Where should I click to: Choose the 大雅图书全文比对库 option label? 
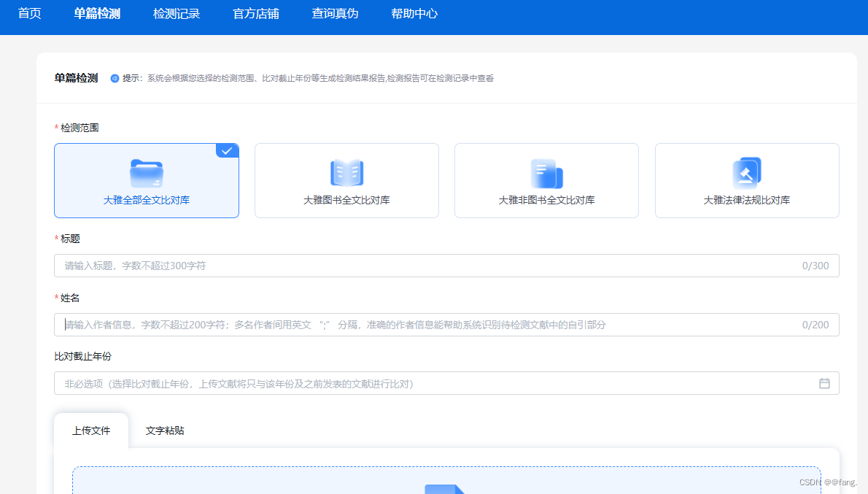(x=346, y=200)
